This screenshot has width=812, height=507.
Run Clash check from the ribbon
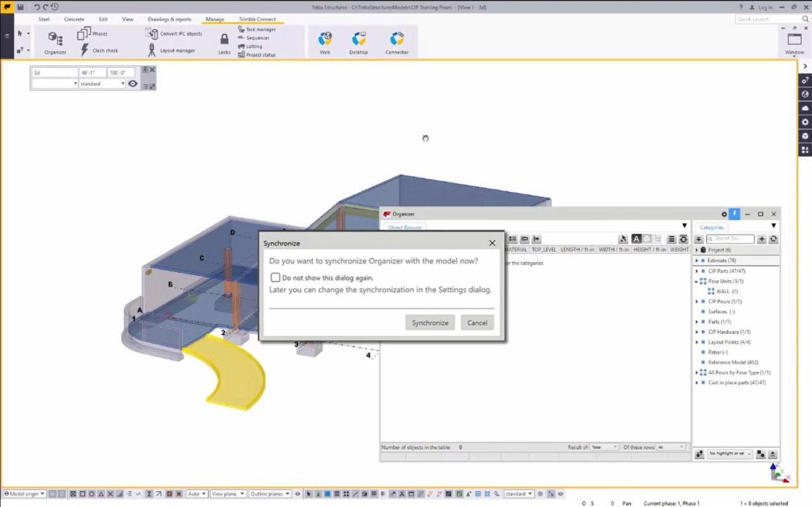click(98, 50)
